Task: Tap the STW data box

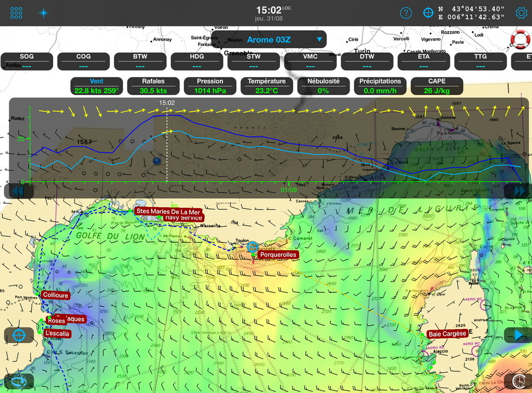Action: (254, 61)
